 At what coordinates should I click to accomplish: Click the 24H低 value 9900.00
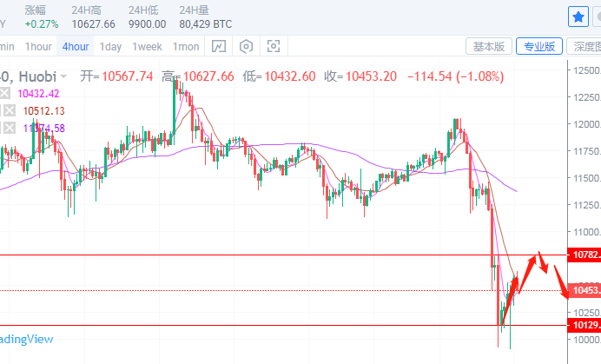147,24
